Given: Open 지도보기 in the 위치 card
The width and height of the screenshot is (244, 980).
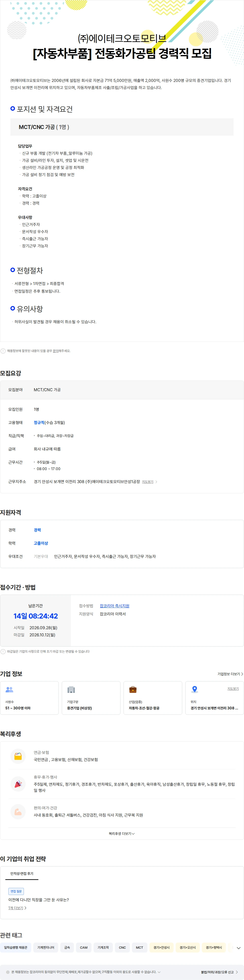Looking at the screenshot, I should click(233, 689).
